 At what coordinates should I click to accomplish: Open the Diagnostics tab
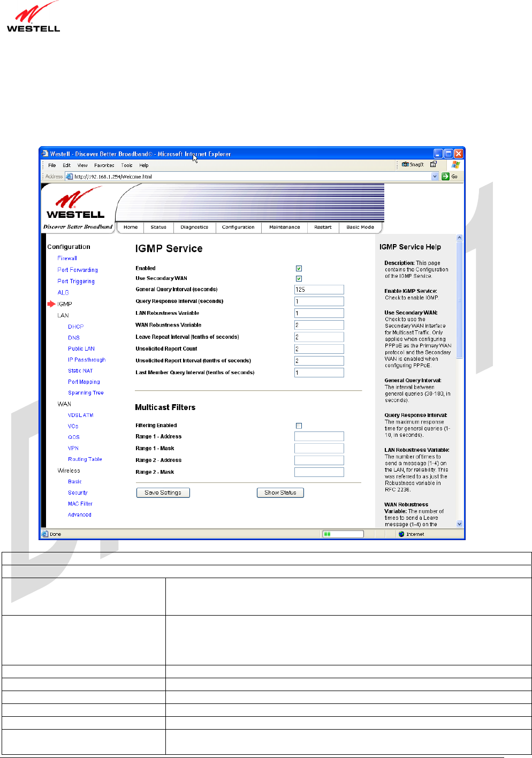(x=194, y=227)
